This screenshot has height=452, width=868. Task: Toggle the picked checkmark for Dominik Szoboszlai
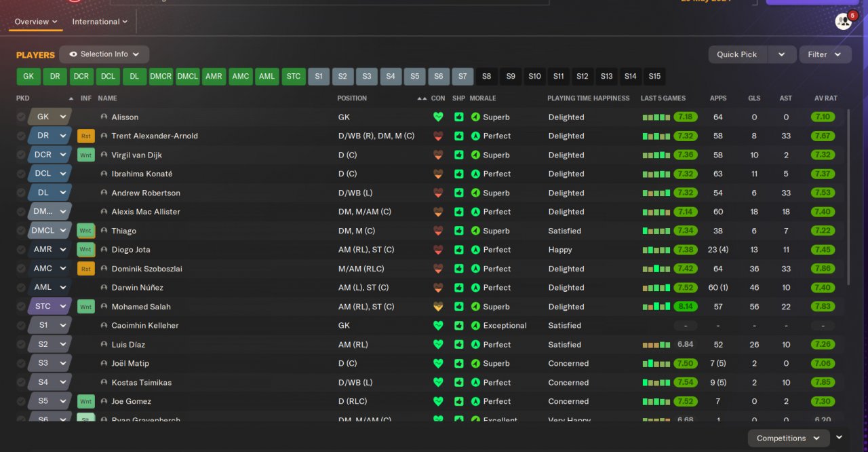21,269
